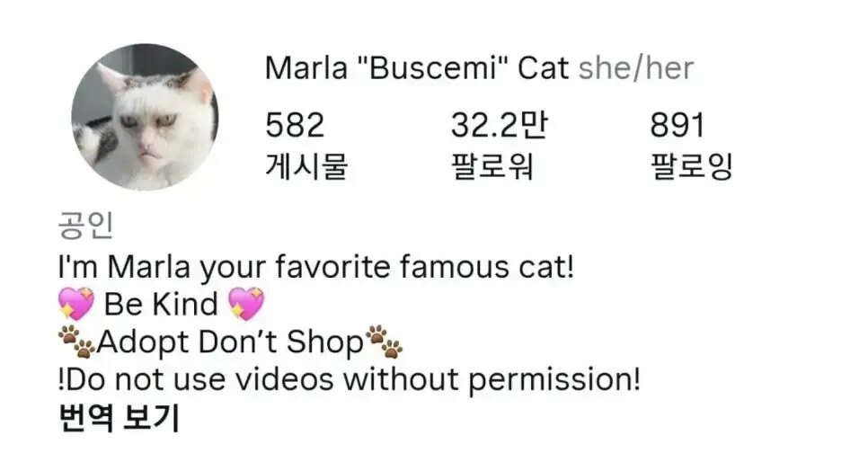Open the cat profile picture
Viewport: 868px width, 462px height.
[x=145, y=117]
